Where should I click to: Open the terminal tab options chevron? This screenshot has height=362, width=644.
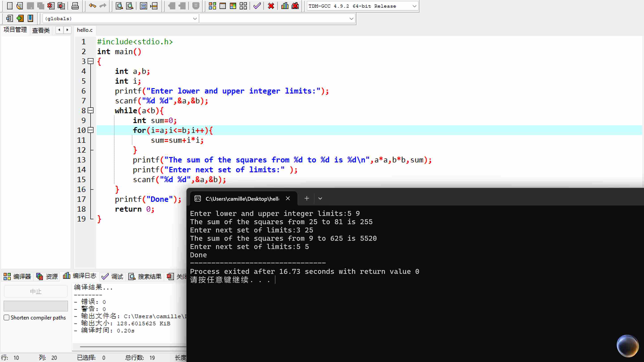[x=320, y=198]
